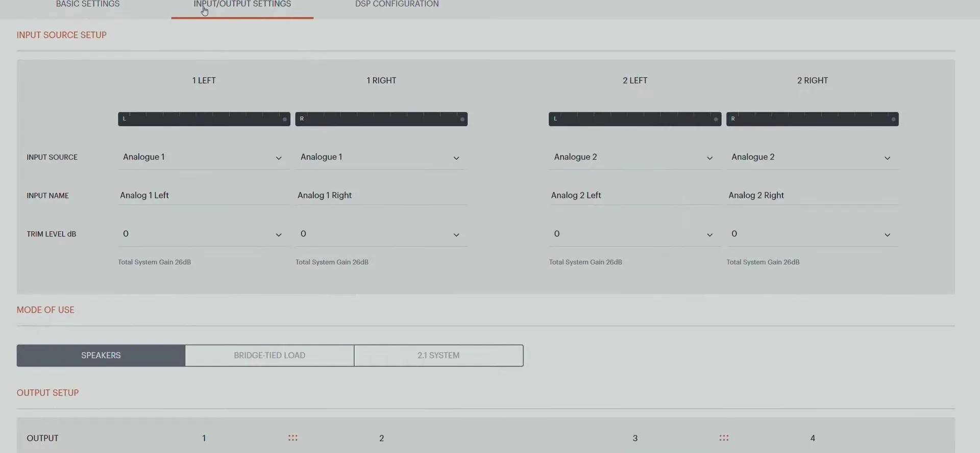Select Input/Output Settings tab
Viewport: 980px width, 453px height.
pyautogui.click(x=242, y=5)
